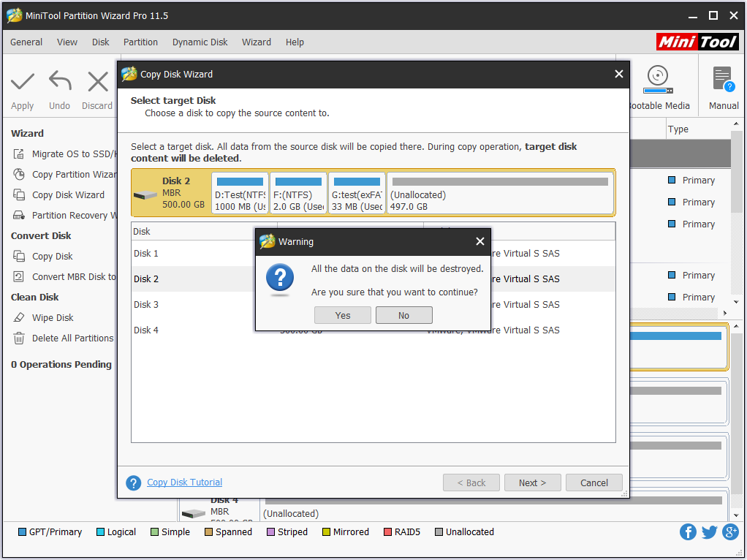747x560 pixels.
Task: Click the Copy Disk sidebar icon
Action: 18,257
